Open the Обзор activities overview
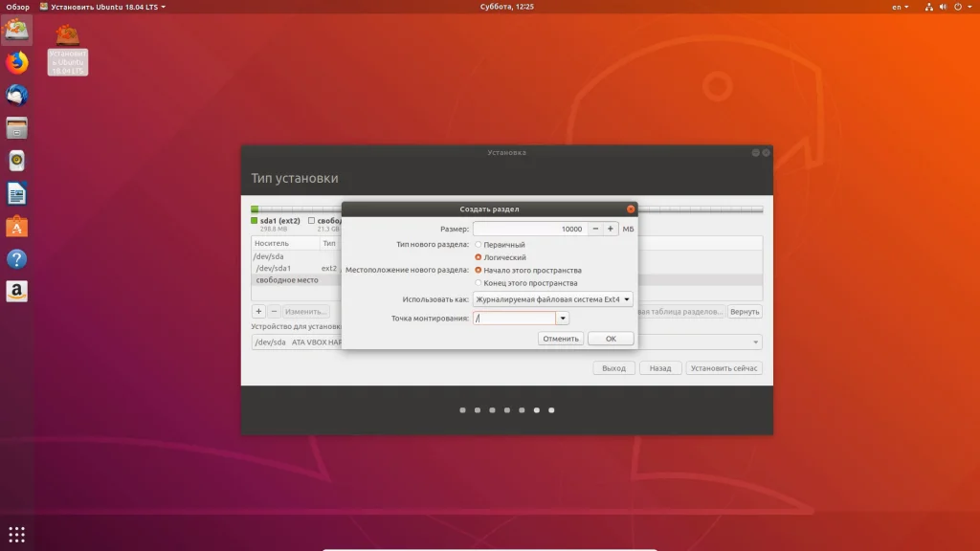The width and height of the screenshot is (980, 551). tap(18, 7)
